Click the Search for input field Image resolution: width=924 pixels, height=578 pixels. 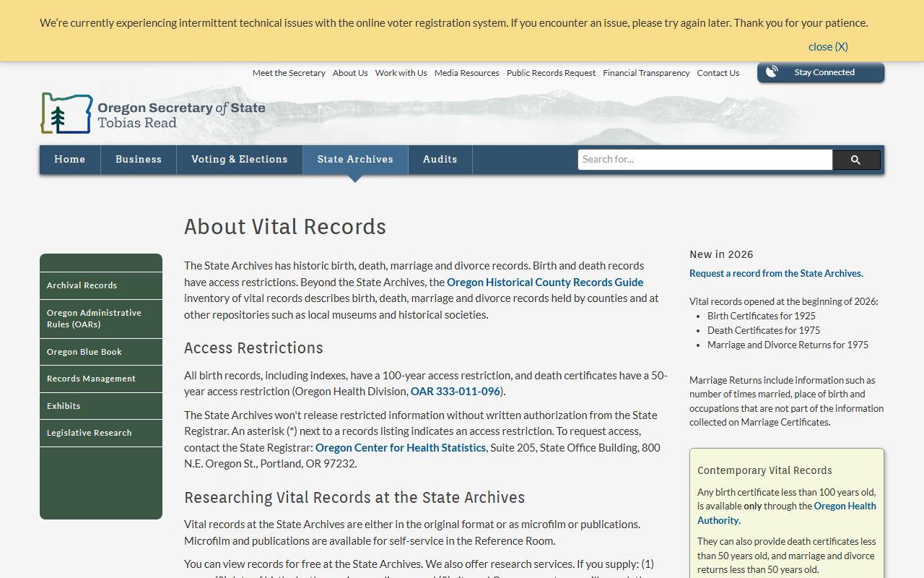(705, 160)
